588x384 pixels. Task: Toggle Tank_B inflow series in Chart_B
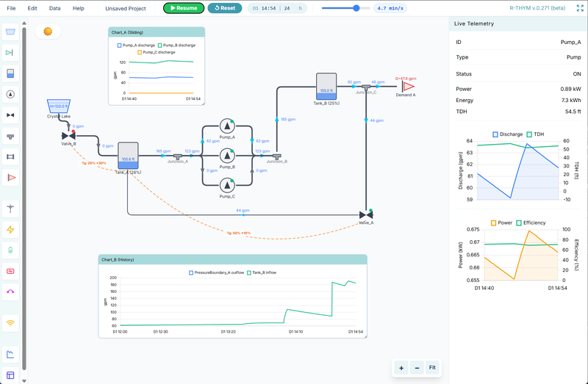pyautogui.click(x=262, y=272)
